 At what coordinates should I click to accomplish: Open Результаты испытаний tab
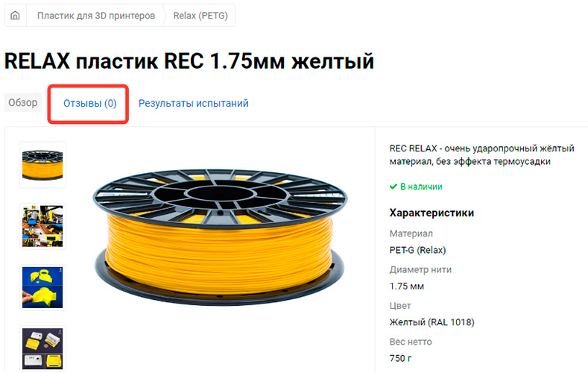pyautogui.click(x=194, y=103)
